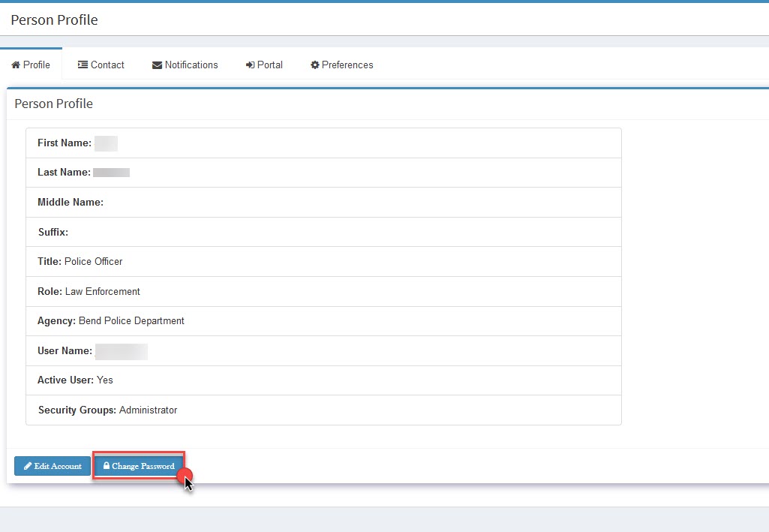This screenshot has width=769, height=532.
Task: Go to the Portal tab
Action: 264,65
